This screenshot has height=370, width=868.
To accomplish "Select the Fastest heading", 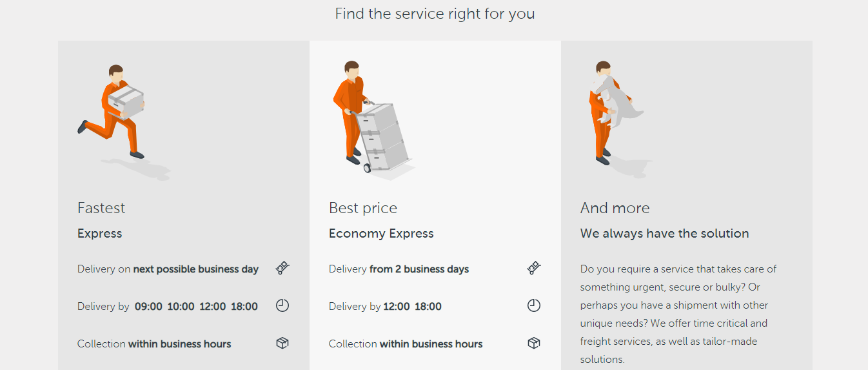I will [101, 208].
